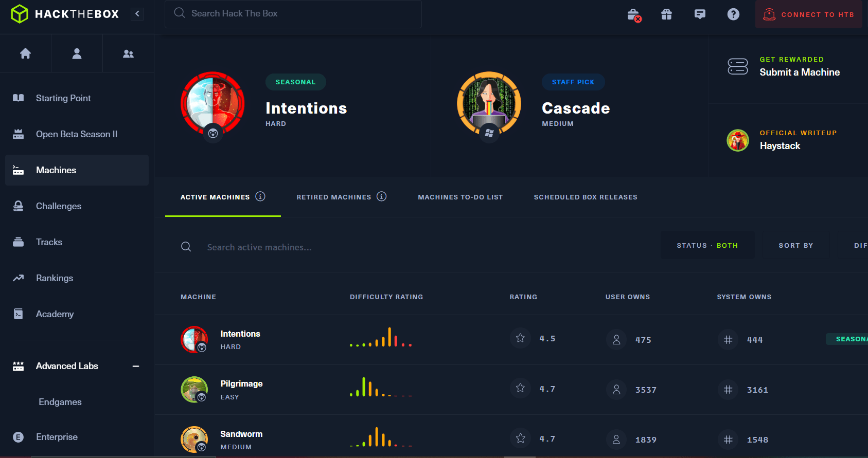Click the Connect to HTB button
The width and height of the screenshot is (868, 458).
(808, 14)
